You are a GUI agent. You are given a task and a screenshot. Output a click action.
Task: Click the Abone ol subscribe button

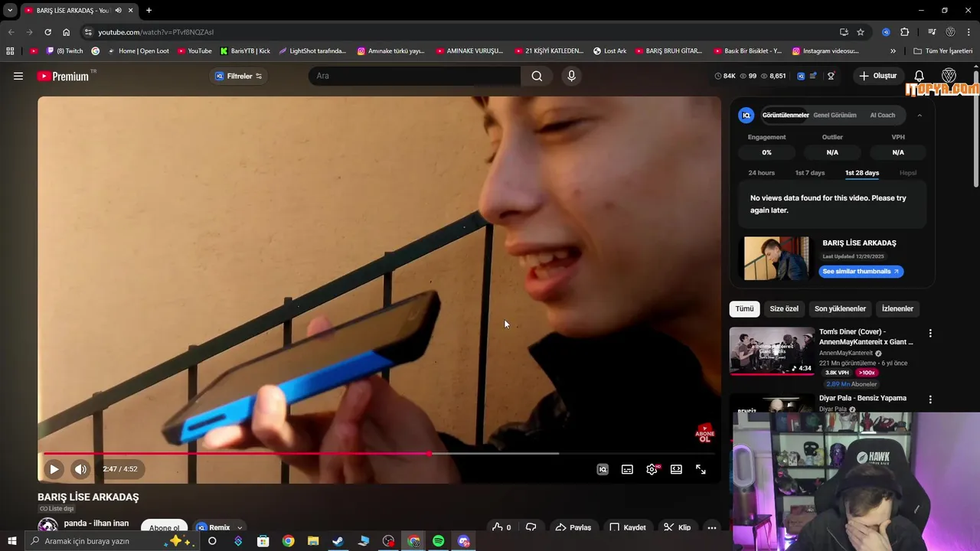tap(164, 527)
